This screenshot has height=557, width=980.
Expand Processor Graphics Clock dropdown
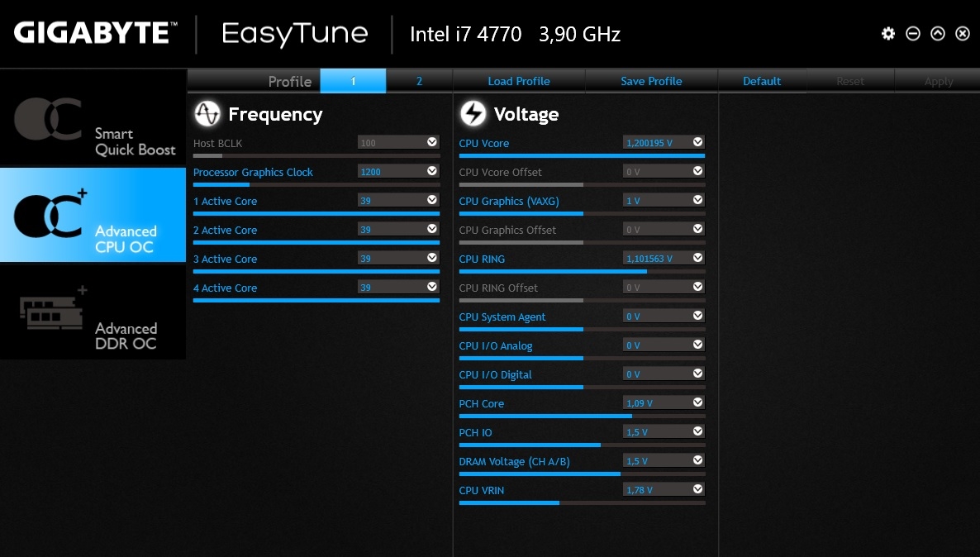(432, 171)
